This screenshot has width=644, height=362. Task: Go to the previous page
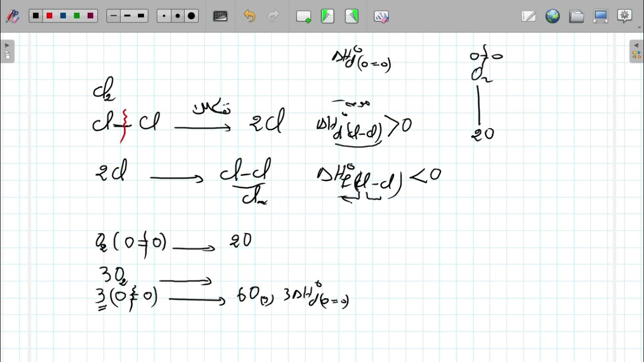[328, 17]
